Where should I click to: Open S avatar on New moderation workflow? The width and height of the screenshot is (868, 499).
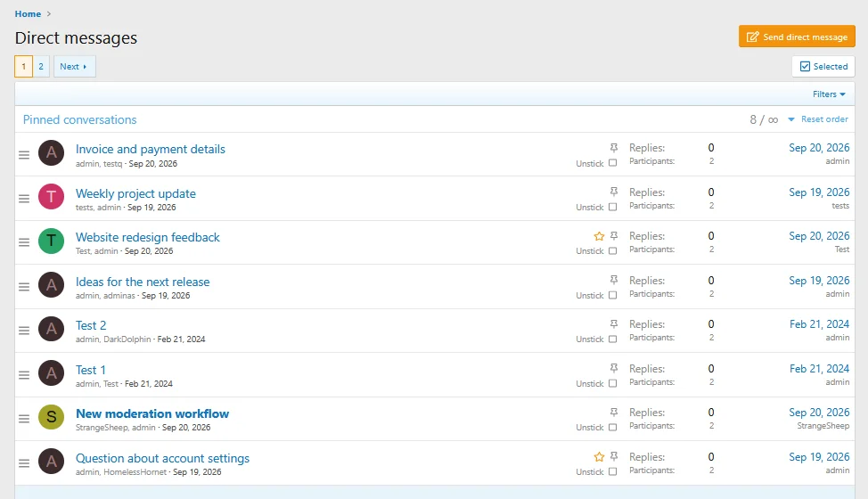[52, 417]
